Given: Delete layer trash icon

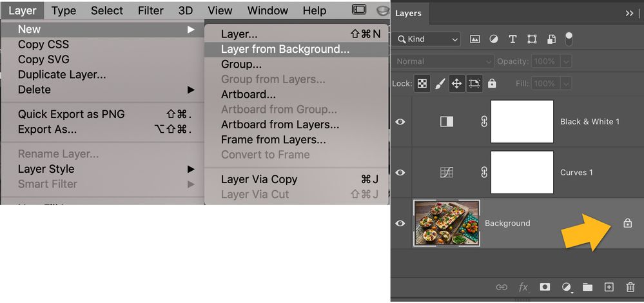Looking at the screenshot, I should point(630,287).
